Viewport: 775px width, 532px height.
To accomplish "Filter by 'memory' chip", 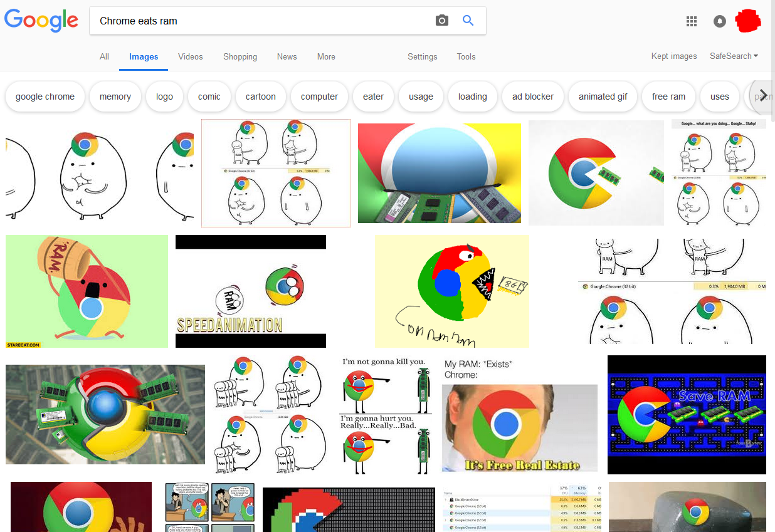I will [115, 96].
